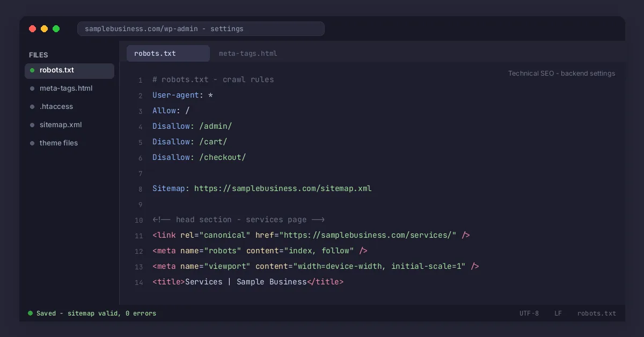This screenshot has height=337, width=644.
Task: Click the gray dot beside theme files
Action: point(32,143)
